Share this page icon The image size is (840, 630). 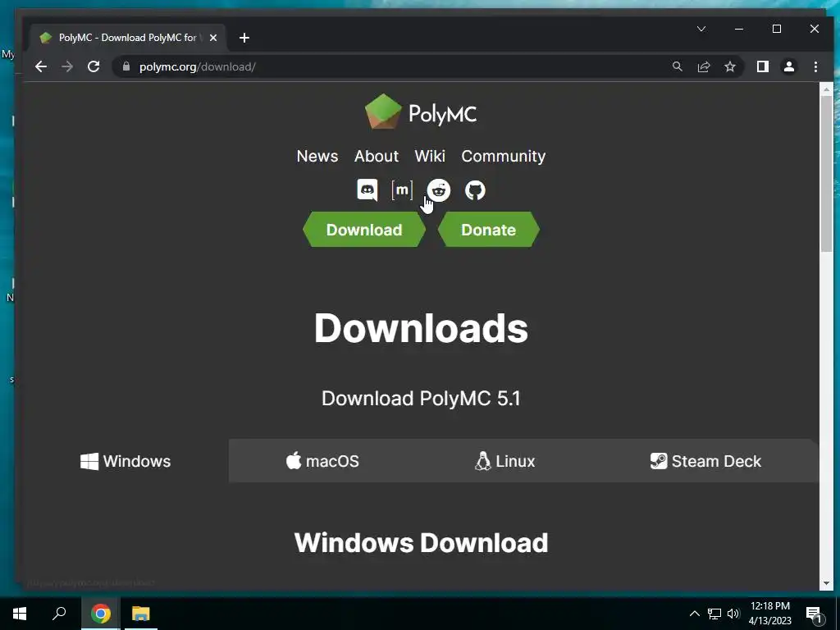(x=703, y=66)
